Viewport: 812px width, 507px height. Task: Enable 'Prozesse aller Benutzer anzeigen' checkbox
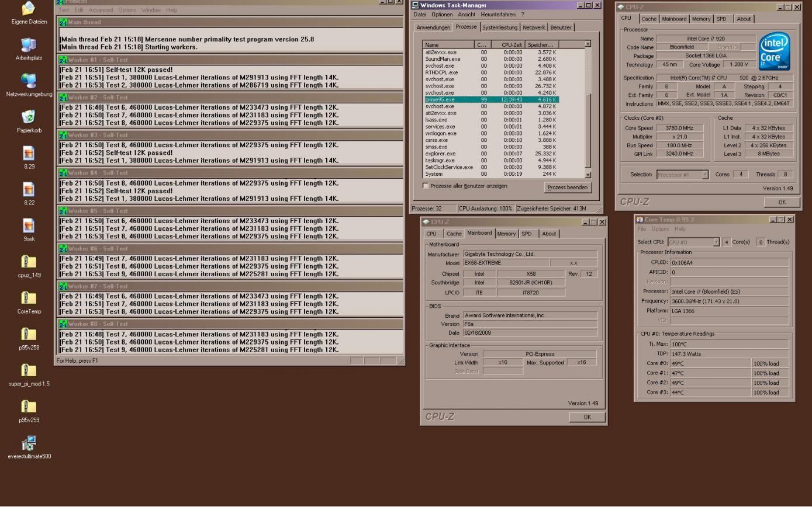(426, 186)
